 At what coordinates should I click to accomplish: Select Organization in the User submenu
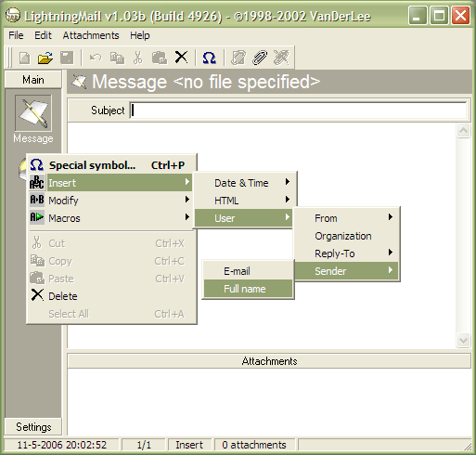(347, 236)
